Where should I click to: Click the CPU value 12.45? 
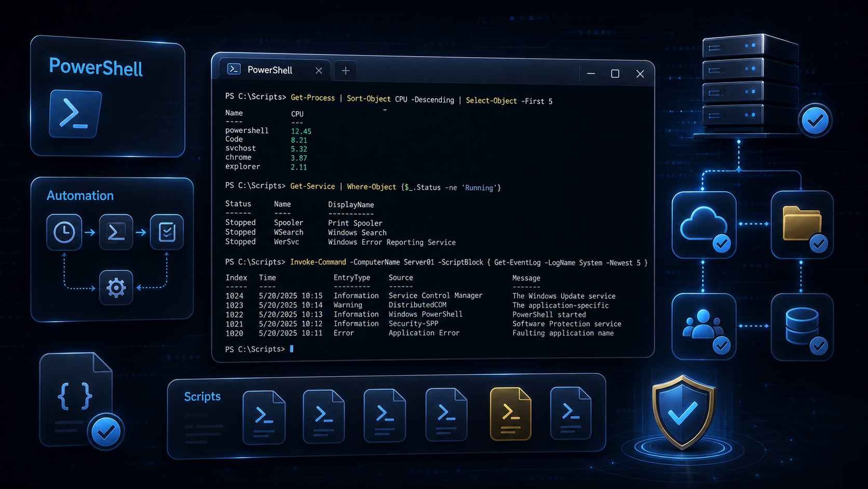301,131
